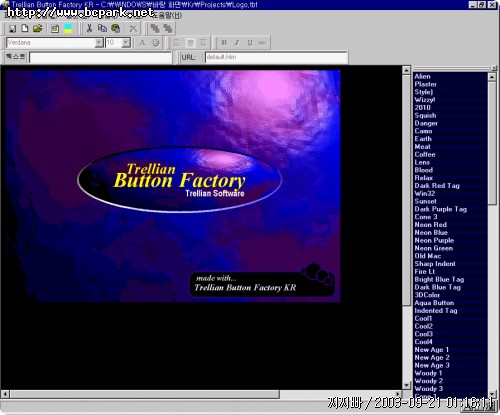500x415 pixels.
Task: Open the Verdana font dropdown
Action: (99, 43)
